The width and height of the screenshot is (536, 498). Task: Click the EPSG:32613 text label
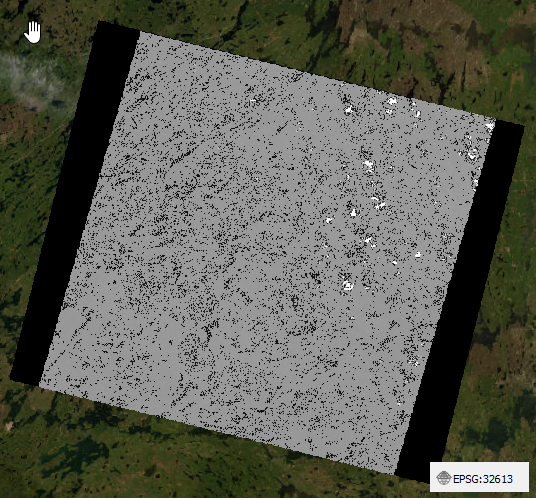pos(483,479)
